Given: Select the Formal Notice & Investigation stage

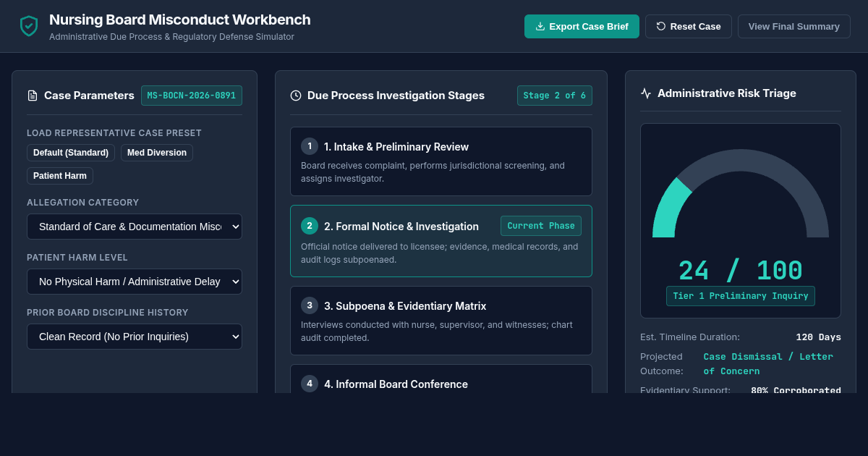Looking at the screenshot, I should (x=441, y=241).
